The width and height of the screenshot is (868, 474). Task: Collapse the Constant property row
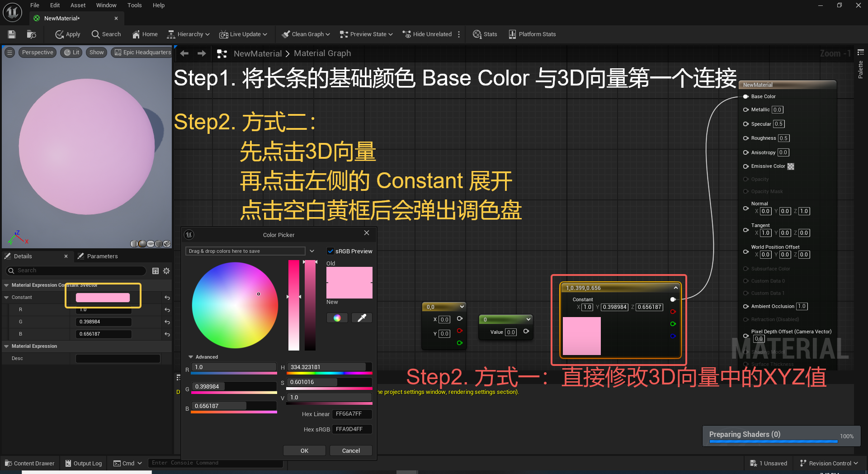click(6, 298)
